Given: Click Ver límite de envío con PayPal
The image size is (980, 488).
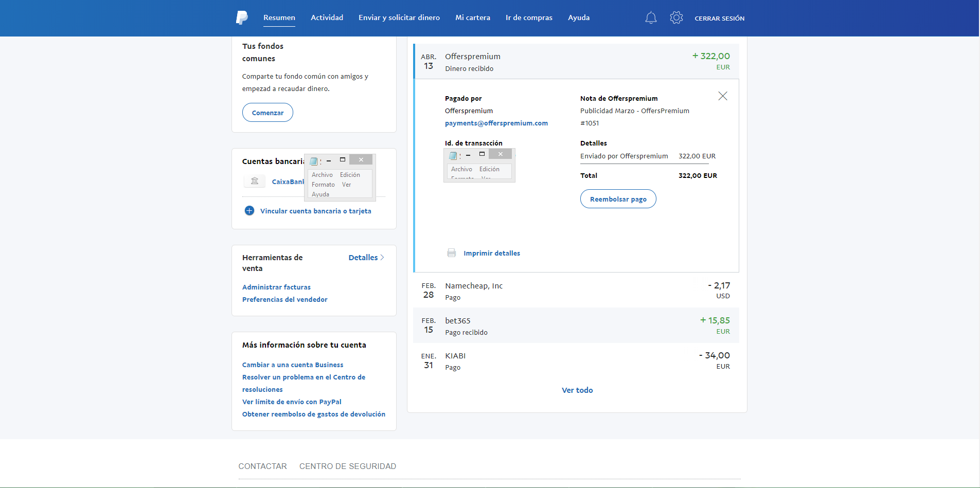Looking at the screenshot, I should [x=292, y=402].
